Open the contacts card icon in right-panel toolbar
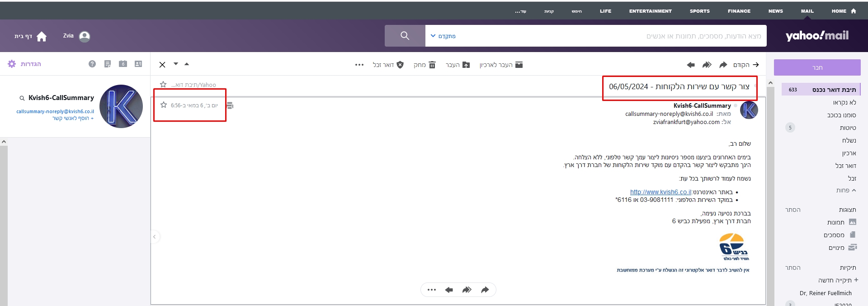Screen dimensions: 868x306 (138, 64)
